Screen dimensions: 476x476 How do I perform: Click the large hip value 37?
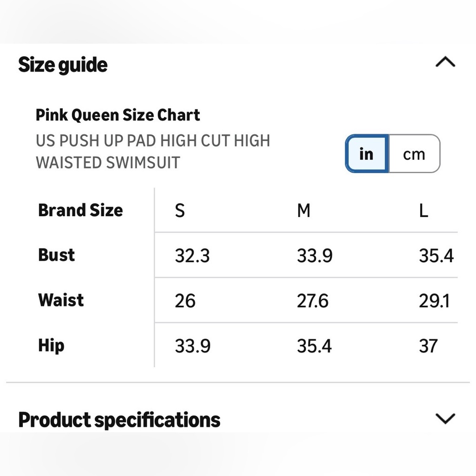click(428, 346)
